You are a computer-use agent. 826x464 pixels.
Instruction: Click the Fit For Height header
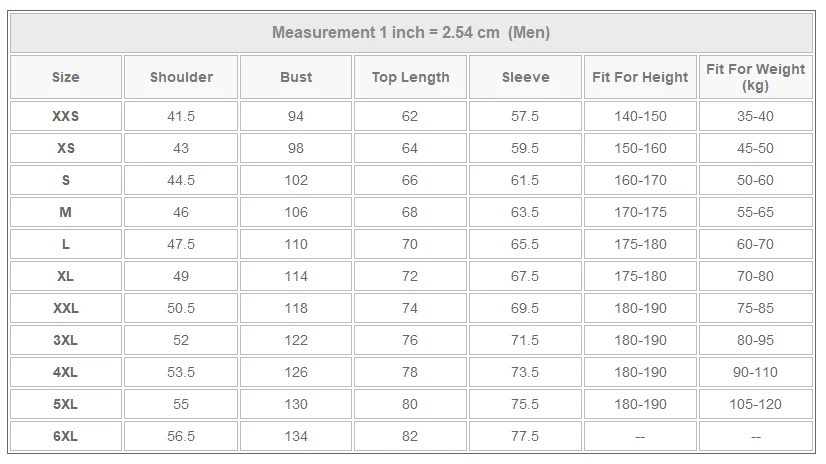click(640, 77)
